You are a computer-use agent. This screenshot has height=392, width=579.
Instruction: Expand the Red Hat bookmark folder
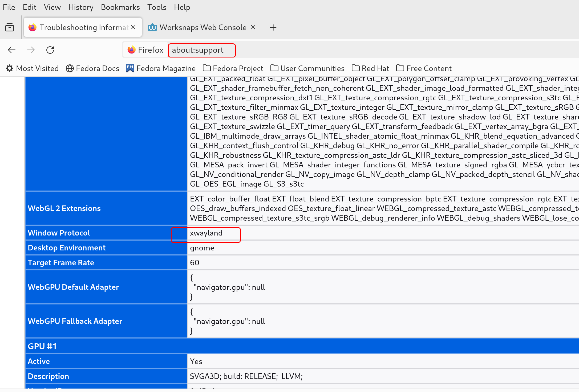[x=370, y=68]
